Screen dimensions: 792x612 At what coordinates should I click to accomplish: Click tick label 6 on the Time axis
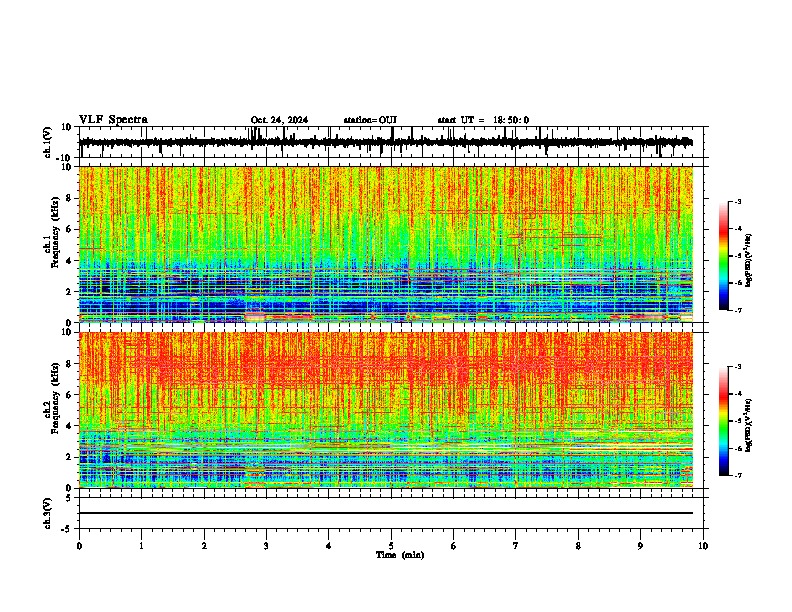point(453,546)
